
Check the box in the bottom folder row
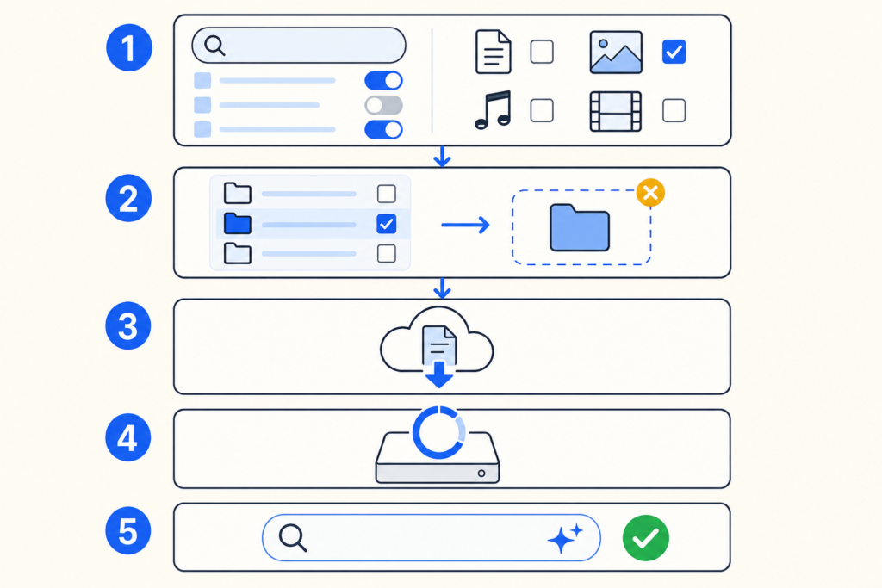(x=387, y=253)
